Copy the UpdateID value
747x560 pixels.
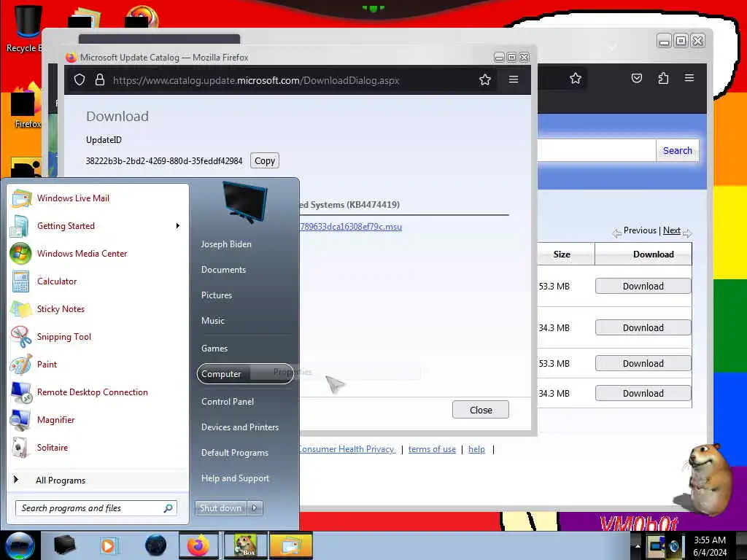(x=264, y=161)
